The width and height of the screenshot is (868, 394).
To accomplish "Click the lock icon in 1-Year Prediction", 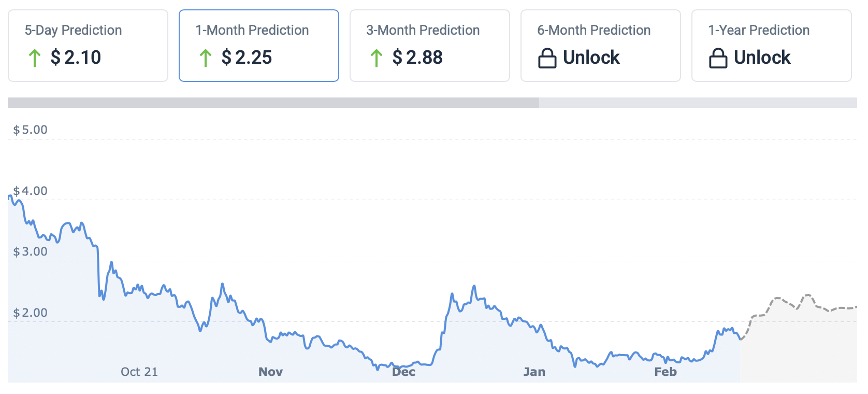I will (x=718, y=58).
